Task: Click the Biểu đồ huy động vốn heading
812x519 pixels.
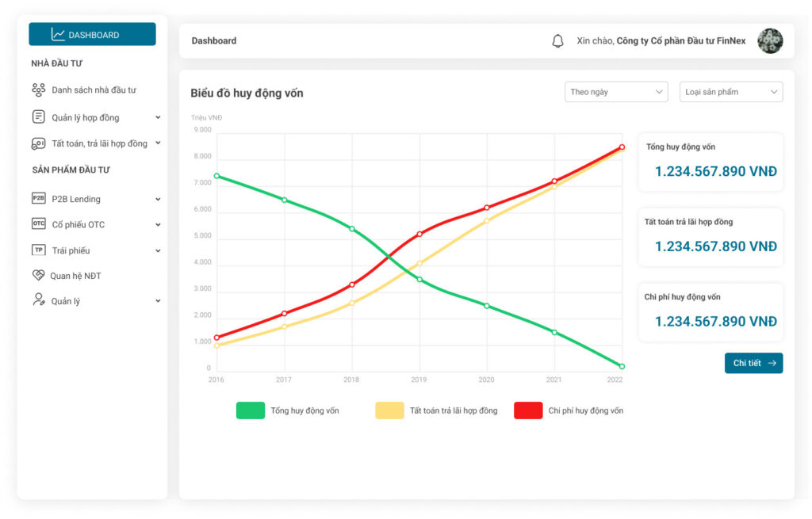Action: point(247,93)
